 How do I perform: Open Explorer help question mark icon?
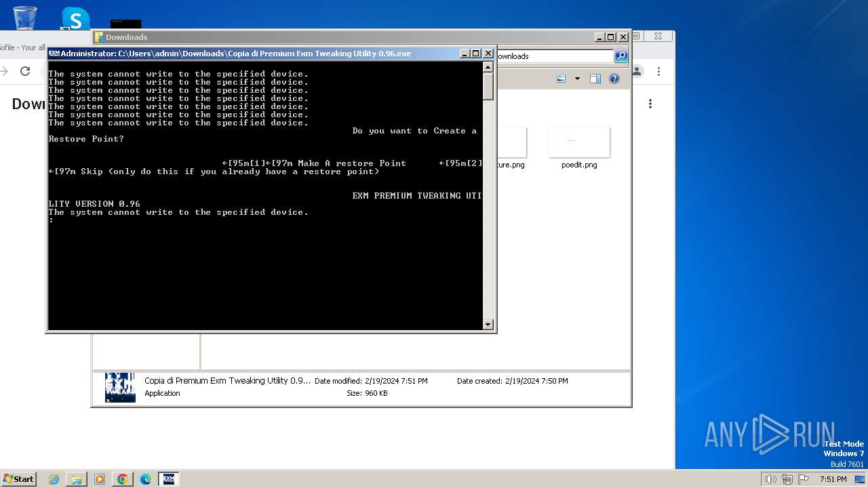614,79
